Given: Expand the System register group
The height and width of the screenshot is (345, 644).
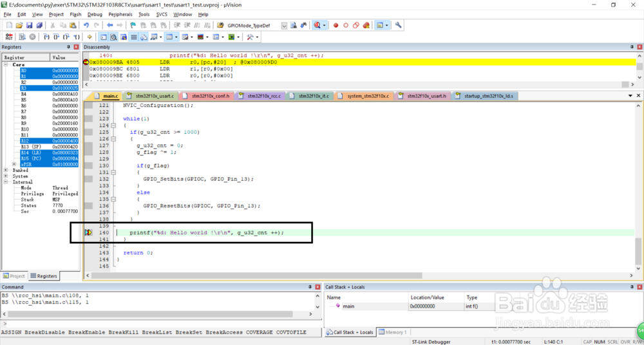Looking at the screenshot, I should tap(6, 176).
